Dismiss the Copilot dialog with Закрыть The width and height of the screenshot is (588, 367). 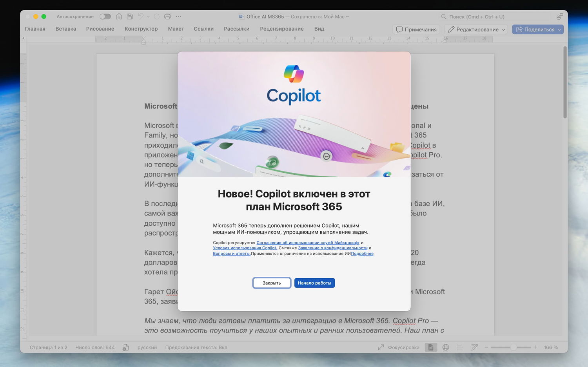click(x=272, y=283)
